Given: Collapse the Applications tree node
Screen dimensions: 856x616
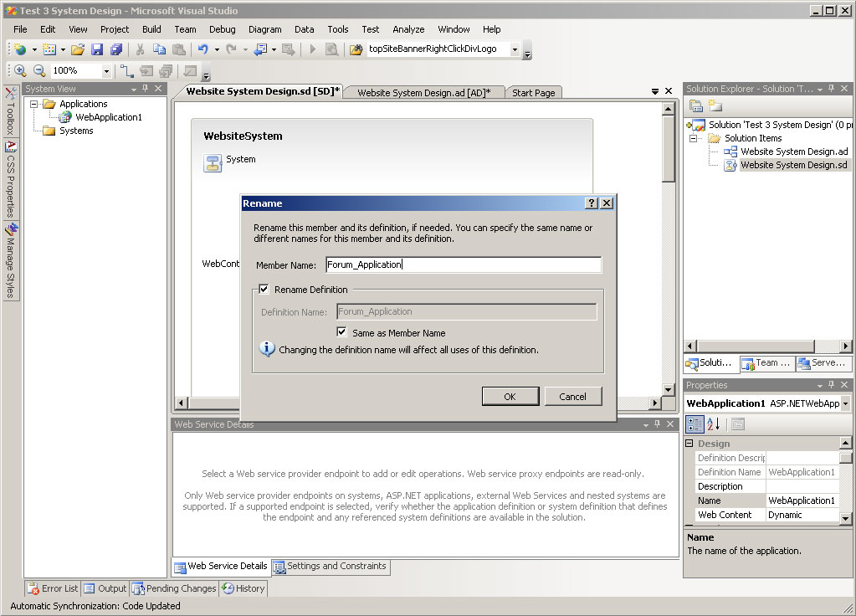Looking at the screenshot, I should pyautogui.click(x=33, y=104).
